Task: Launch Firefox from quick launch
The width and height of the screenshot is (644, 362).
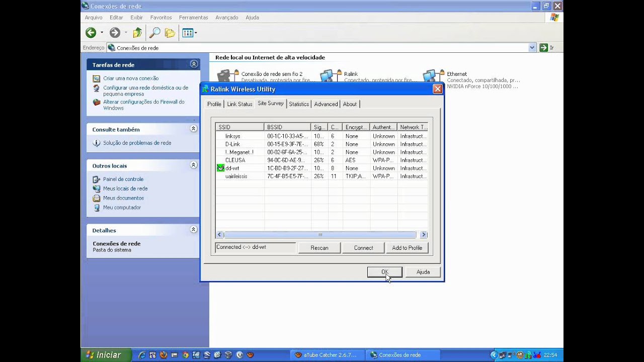Action: tap(164, 355)
